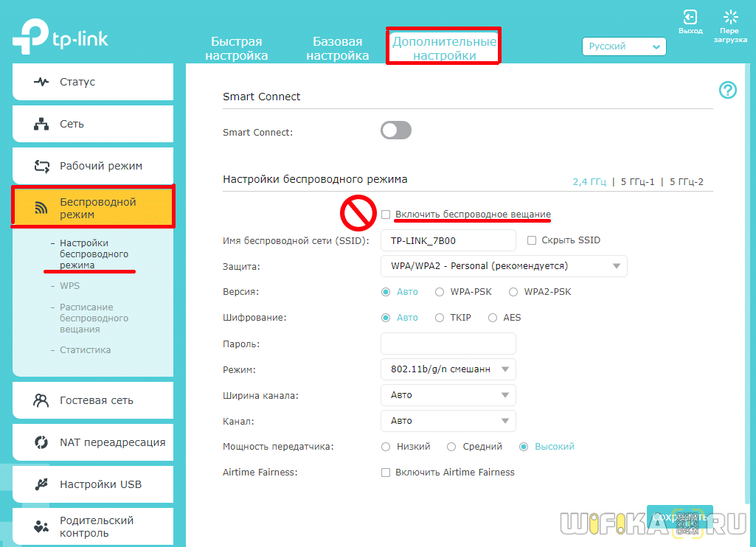Screen dimensions: 756x547
Task: Open the Русский language dropdown
Action: pos(624,46)
